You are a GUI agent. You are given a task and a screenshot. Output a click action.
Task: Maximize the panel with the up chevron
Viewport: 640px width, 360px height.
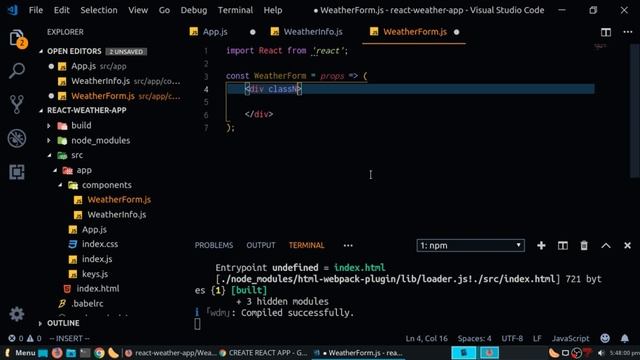[606, 245]
